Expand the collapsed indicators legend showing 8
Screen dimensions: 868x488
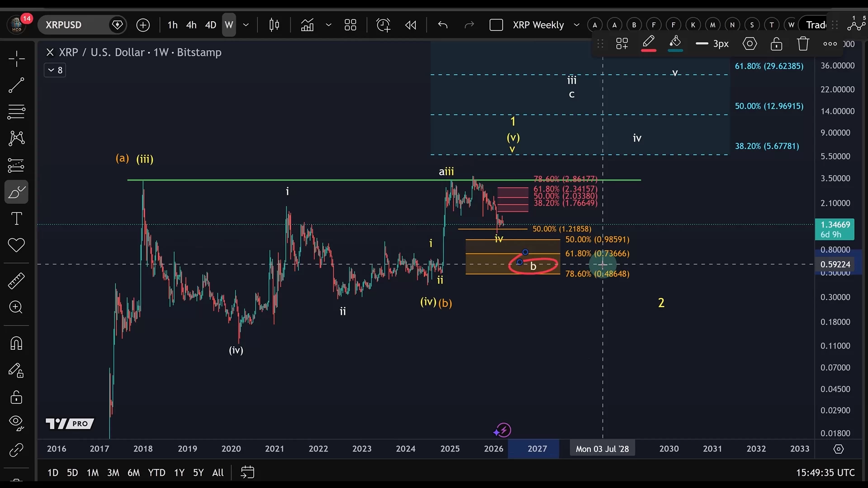pyautogui.click(x=55, y=70)
